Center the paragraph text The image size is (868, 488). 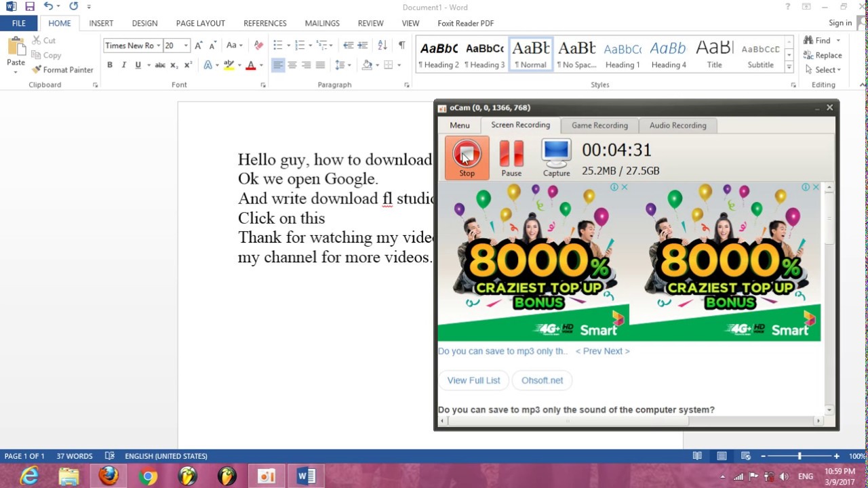[292, 65]
